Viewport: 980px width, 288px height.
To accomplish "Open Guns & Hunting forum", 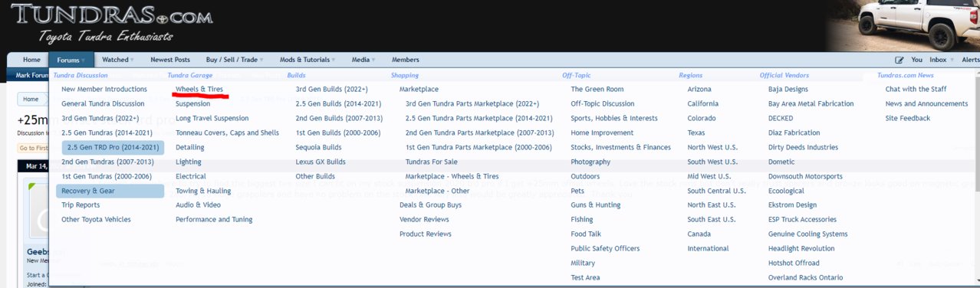I will (596, 205).
